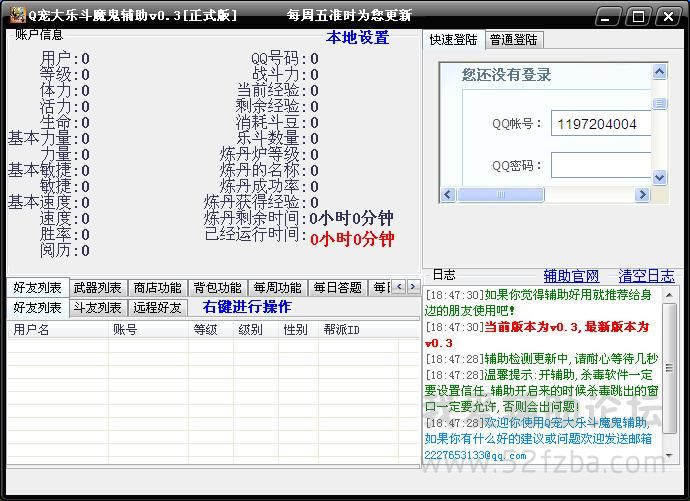Select the 远程好友 sub-tab
Viewport: 690px width, 501px height.
[x=158, y=308]
